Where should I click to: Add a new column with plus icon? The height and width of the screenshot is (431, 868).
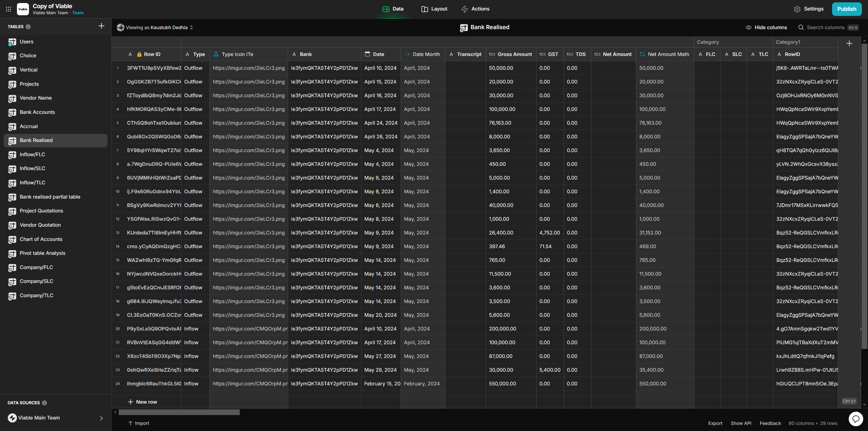[849, 43]
